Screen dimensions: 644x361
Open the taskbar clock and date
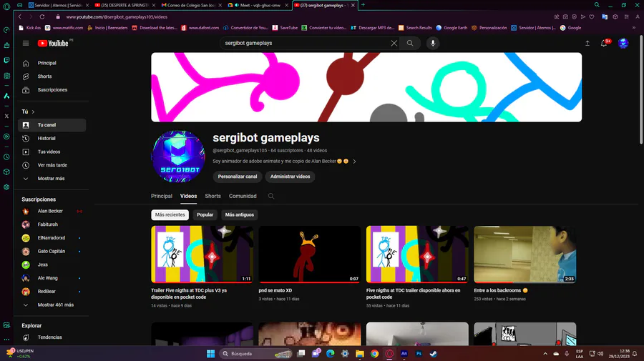(x=619, y=353)
